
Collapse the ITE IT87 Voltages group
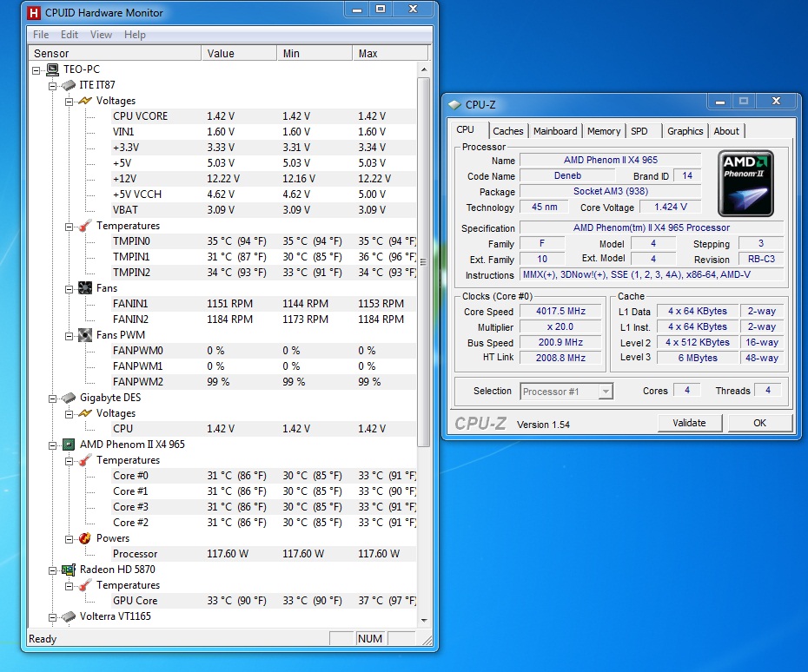pos(69,102)
